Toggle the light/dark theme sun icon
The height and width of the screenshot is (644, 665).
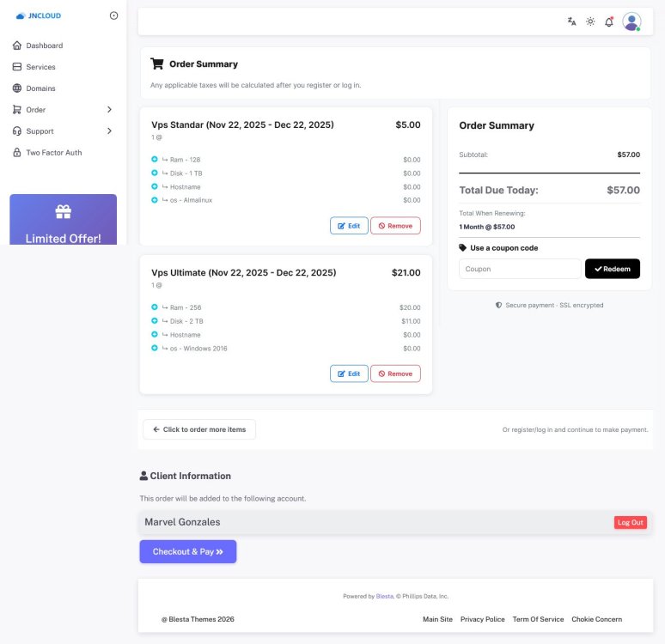coord(590,21)
